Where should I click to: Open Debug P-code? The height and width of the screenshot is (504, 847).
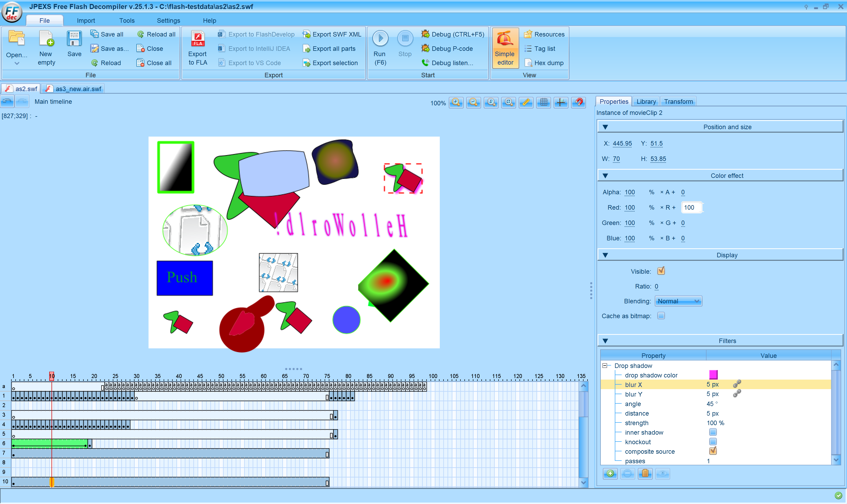tap(447, 48)
